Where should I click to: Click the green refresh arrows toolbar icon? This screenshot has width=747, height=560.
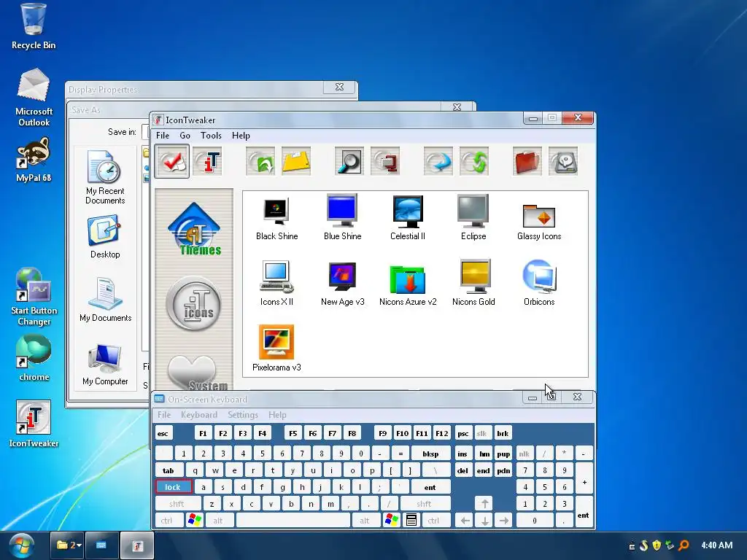click(x=474, y=162)
